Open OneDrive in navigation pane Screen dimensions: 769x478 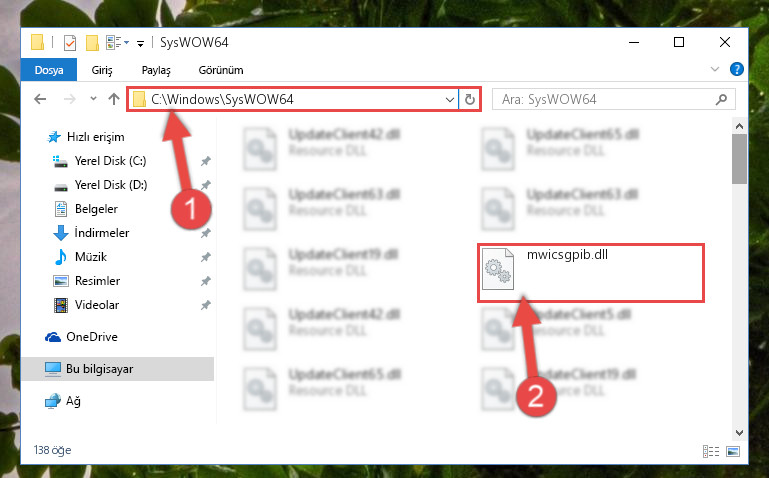92,337
